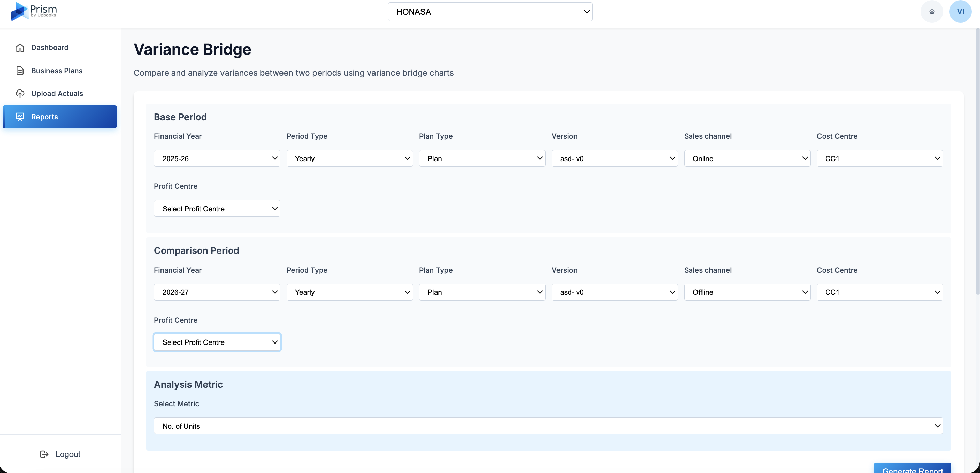Click the Logout link
Screen dimensions: 980x473
point(68,454)
